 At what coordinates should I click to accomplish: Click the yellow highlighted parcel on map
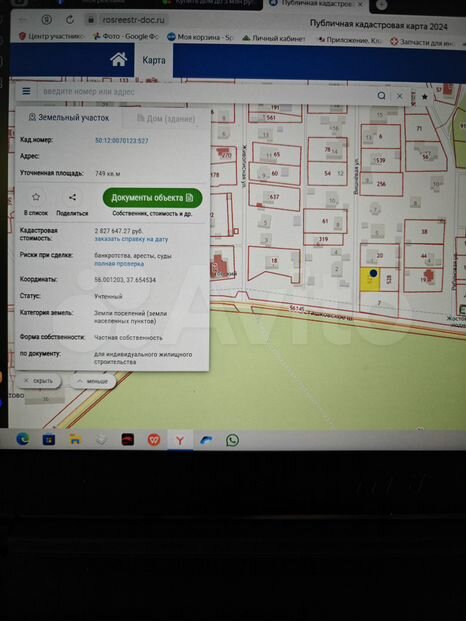[x=370, y=280]
